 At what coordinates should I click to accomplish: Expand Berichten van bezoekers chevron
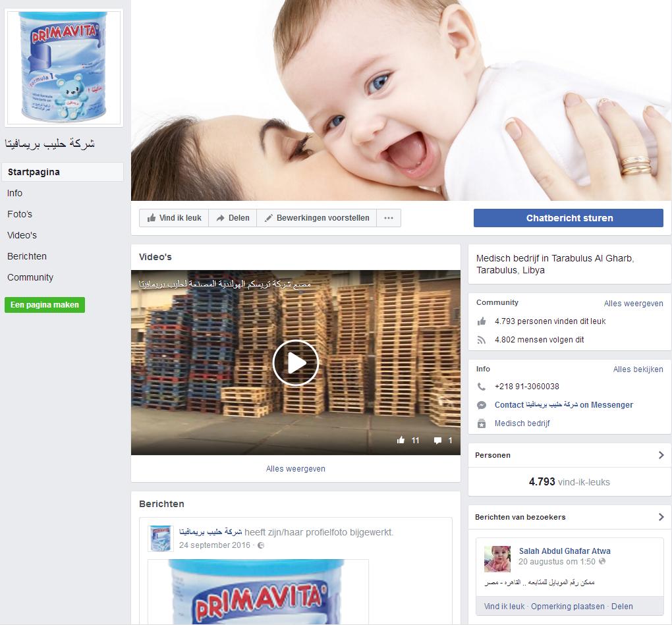click(661, 517)
